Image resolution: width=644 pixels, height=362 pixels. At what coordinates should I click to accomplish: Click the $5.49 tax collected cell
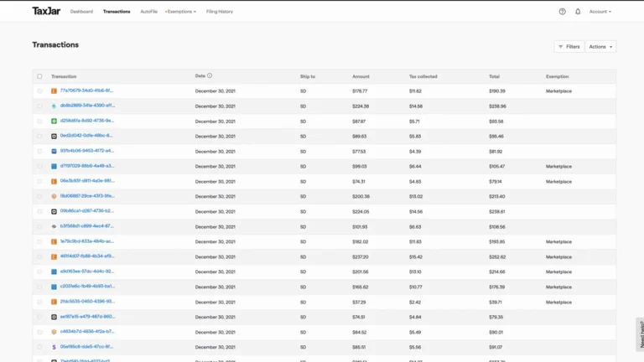click(x=415, y=333)
